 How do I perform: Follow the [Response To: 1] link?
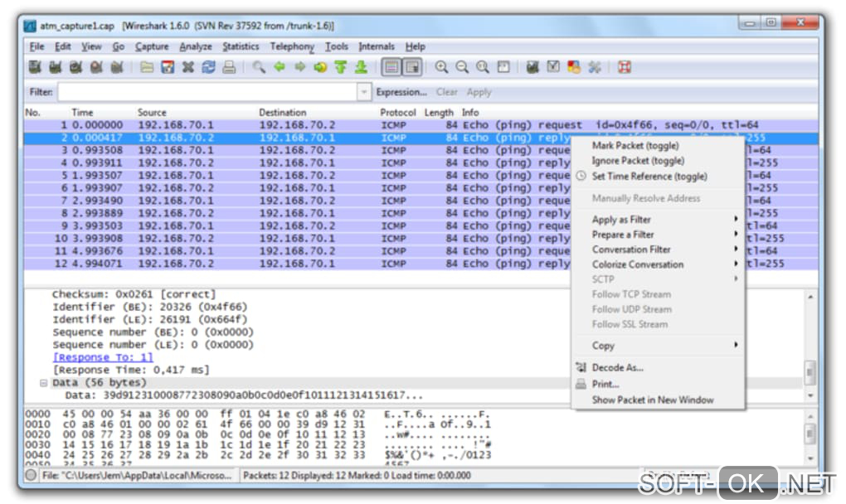pos(103,357)
